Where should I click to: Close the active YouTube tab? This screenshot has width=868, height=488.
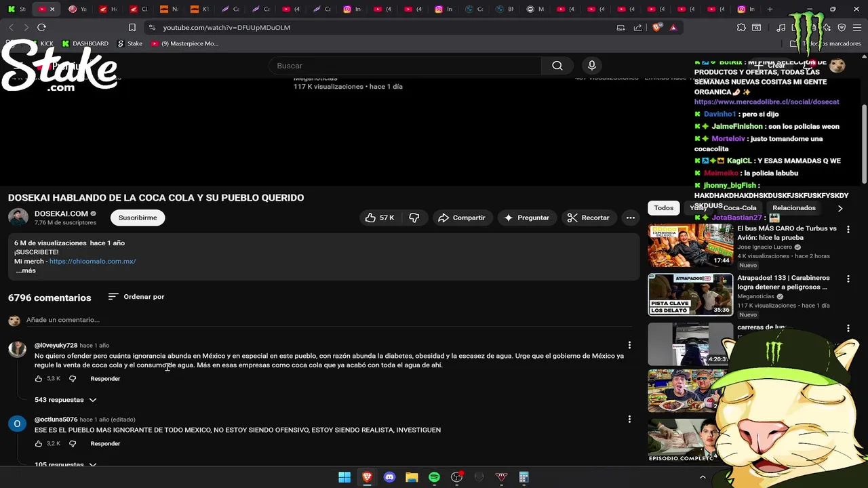(52, 9)
